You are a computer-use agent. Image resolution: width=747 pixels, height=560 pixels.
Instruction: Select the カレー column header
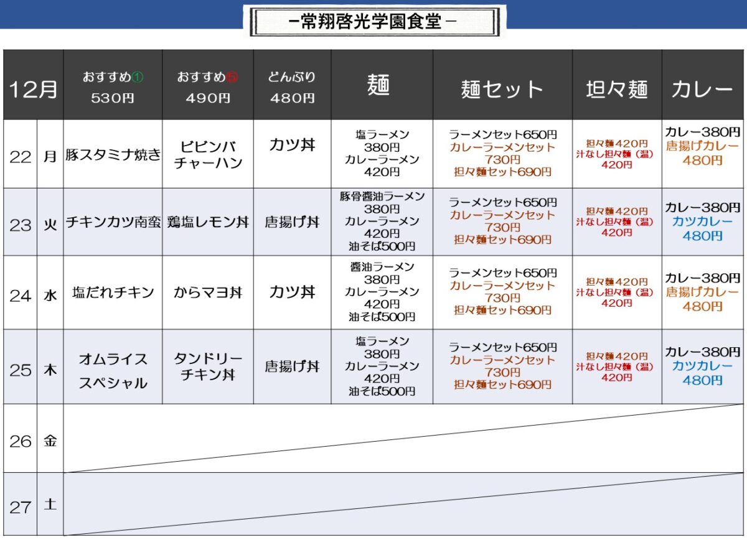click(x=702, y=89)
